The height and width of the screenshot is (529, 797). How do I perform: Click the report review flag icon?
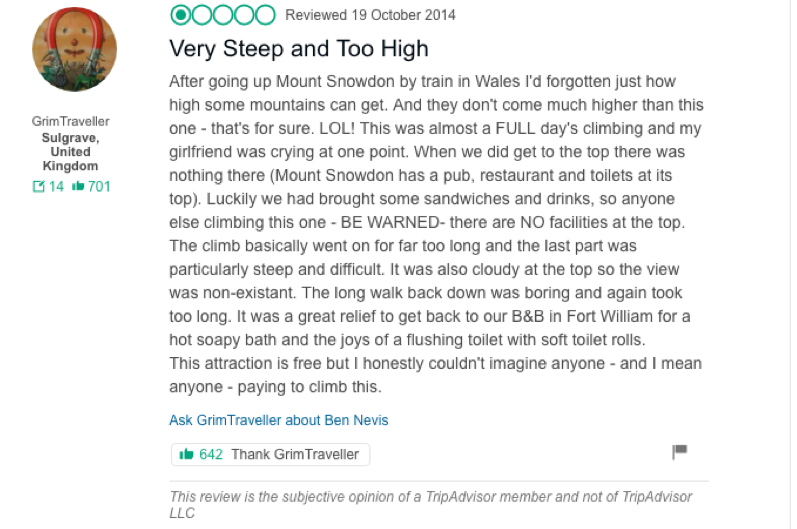pyautogui.click(x=680, y=451)
